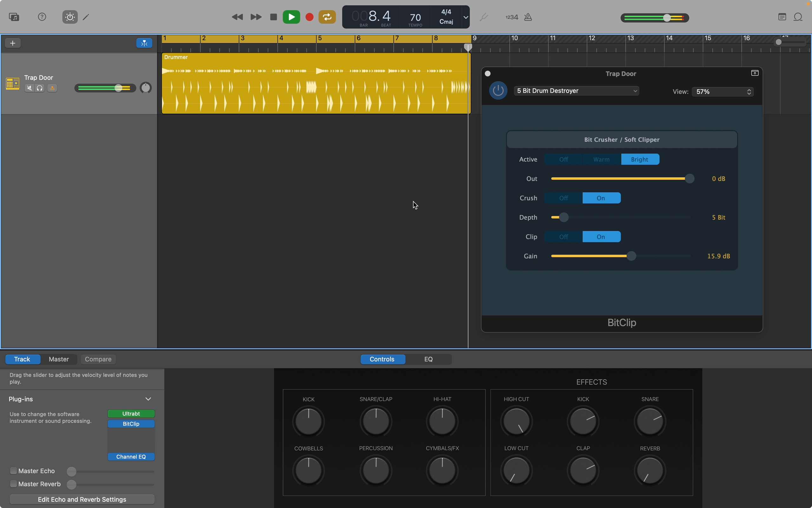Click the HIGH CUT effects knob

click(516, 421)
